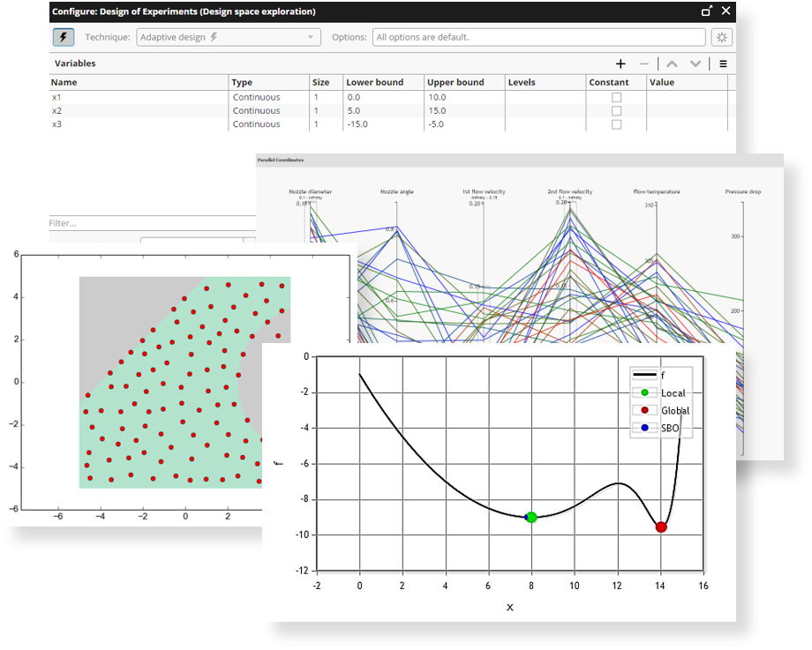Open the Variables panel hamburger menu

(723, 64)
